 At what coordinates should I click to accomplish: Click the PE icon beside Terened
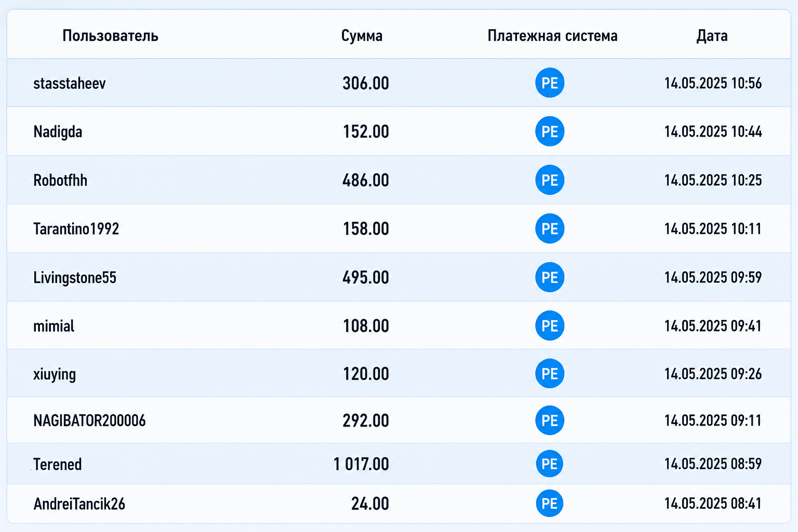pos(550,463)
